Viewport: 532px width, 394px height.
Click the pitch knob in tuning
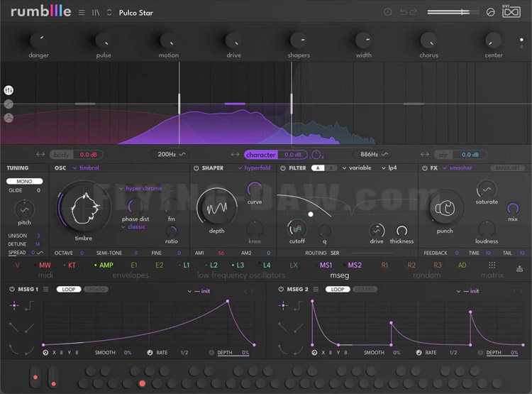tap(24, 209)
